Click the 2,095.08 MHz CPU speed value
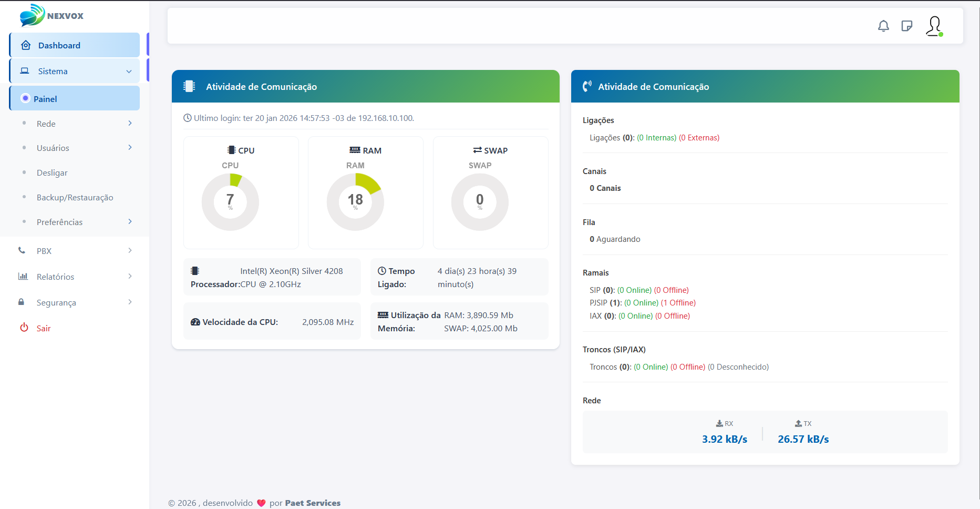980x509 pixels. point(328,322)
